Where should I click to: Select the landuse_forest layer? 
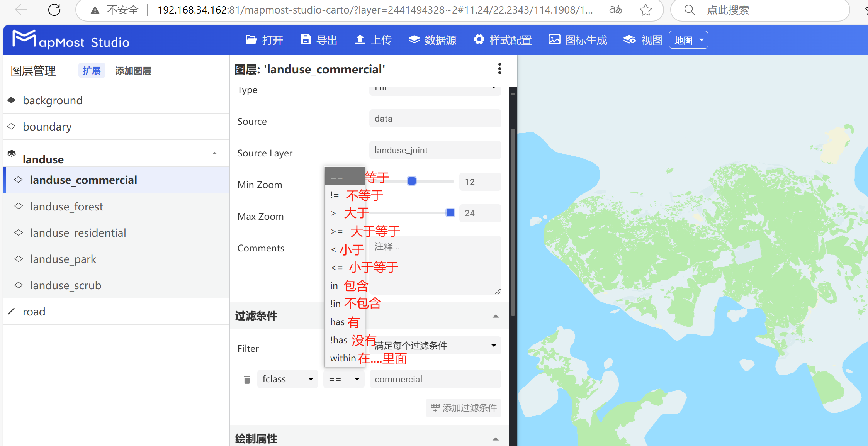click(x=66, y=206)
